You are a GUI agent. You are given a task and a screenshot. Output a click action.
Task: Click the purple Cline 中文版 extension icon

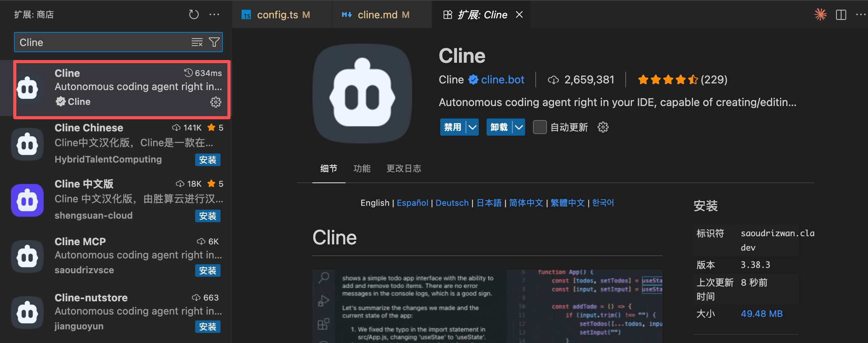27,200
